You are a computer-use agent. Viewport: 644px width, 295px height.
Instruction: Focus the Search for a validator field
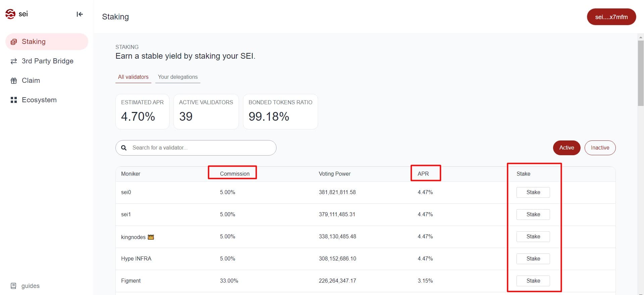[196, 148]
